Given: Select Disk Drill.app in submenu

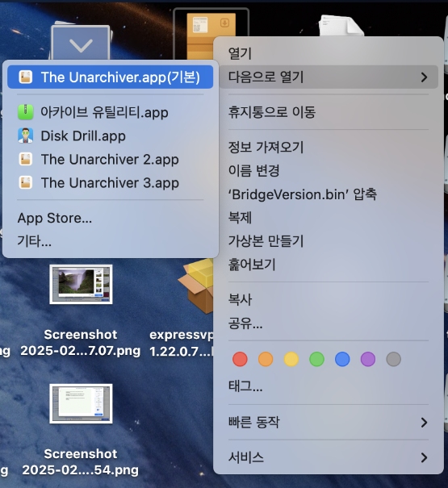Looking at the screenshot, I should [x=111, y=136].
